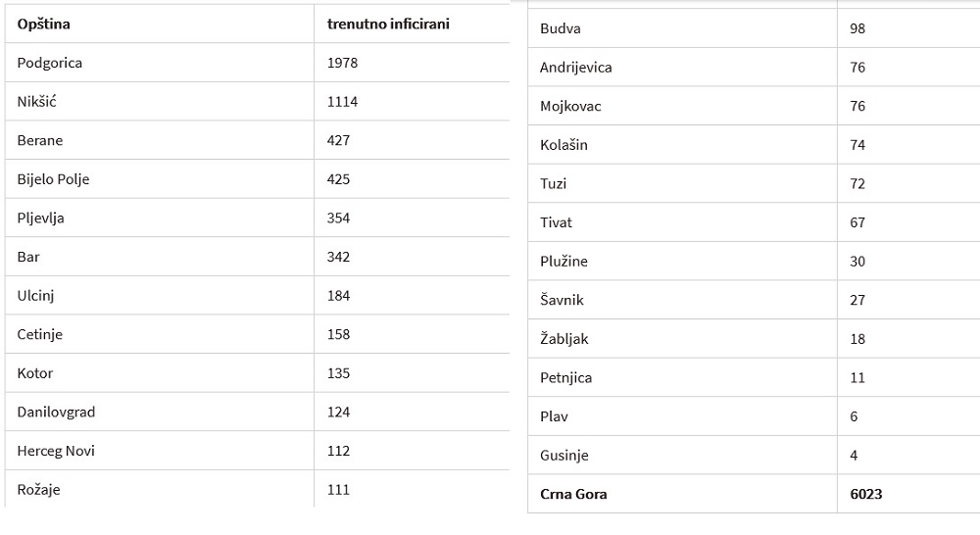Image resolution: width=980 pixels, height=535 pixels.
Task: Select the Pljevlja municipality name
Action: click(40, 219)
